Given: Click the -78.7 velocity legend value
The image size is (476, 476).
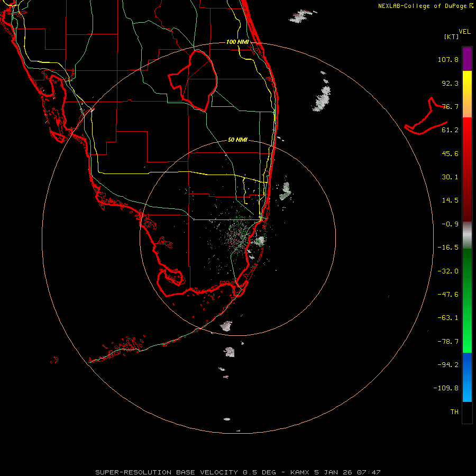Looking at the screenshot, I should pos(448,342).
